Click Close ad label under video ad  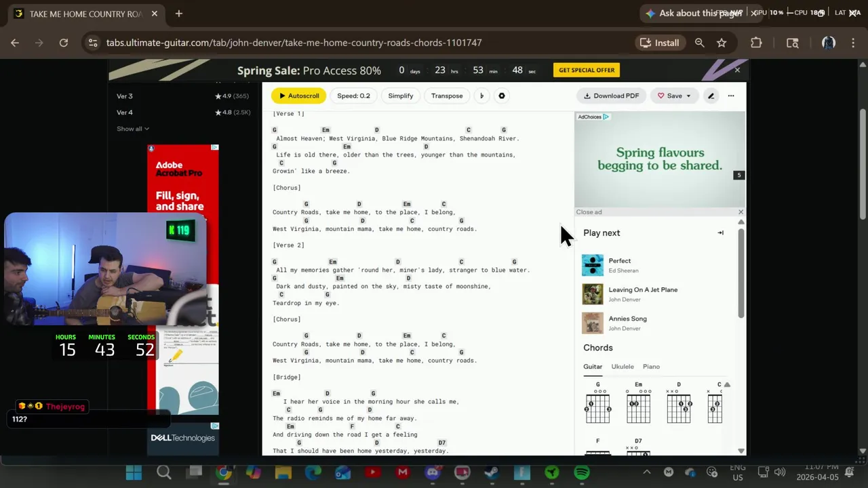[x=589, y=212]
